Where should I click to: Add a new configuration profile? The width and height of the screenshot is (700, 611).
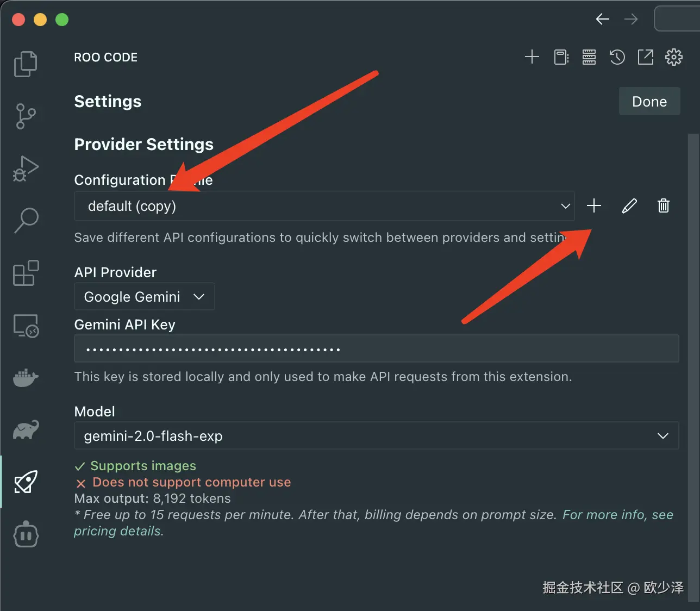(x=594, y=205)
